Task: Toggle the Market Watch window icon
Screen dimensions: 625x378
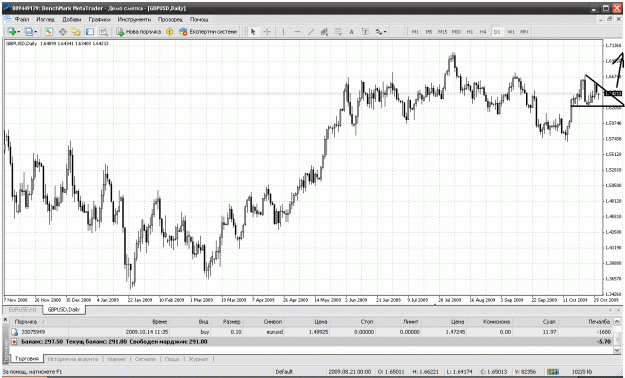Action: tap(49, 32)
